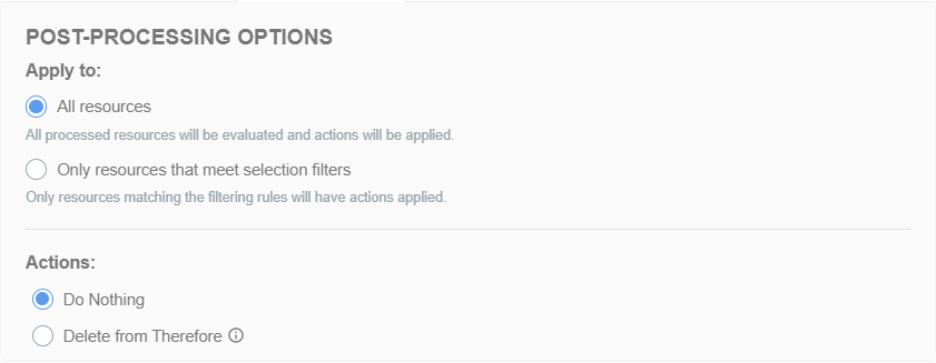The image size is (936, 363).
Task: Select the All resources radio button
Action: coord(36,106)
